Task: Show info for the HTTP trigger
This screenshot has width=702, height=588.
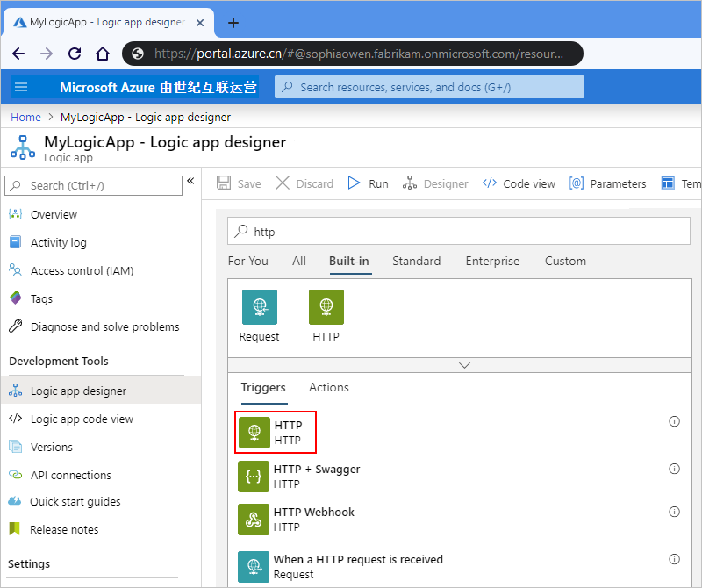Action: [x=674, y=421]
